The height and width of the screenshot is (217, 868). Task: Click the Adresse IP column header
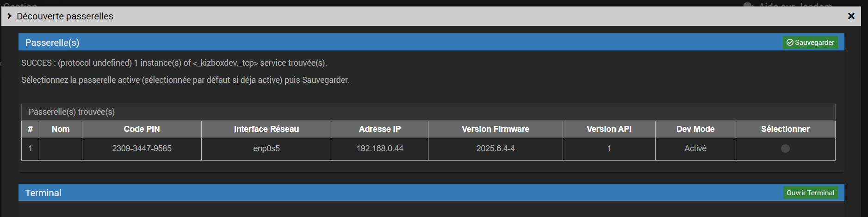(379, 129)
